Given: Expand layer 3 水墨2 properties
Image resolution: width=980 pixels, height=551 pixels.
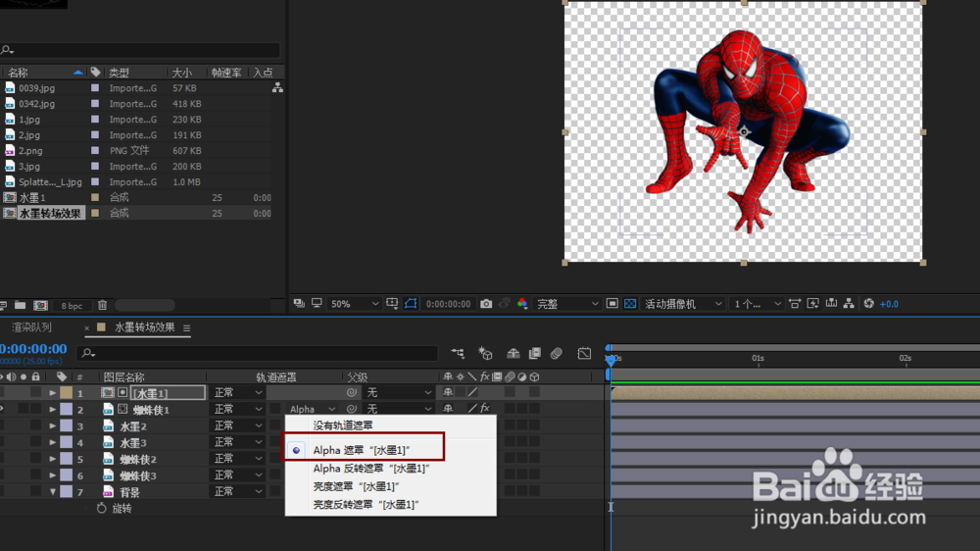Looking at the screenshot, I should coord(53,426).
